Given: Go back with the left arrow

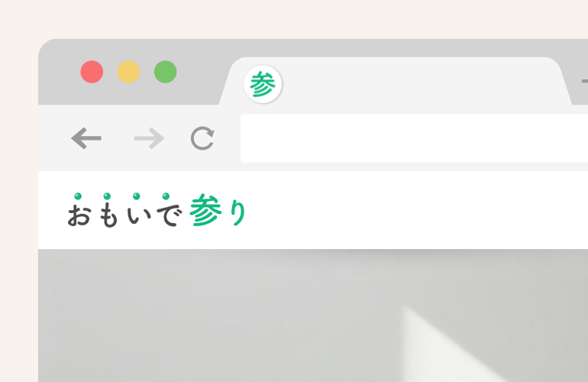Looking at the screenshot, I should click(x=86, y=138).
